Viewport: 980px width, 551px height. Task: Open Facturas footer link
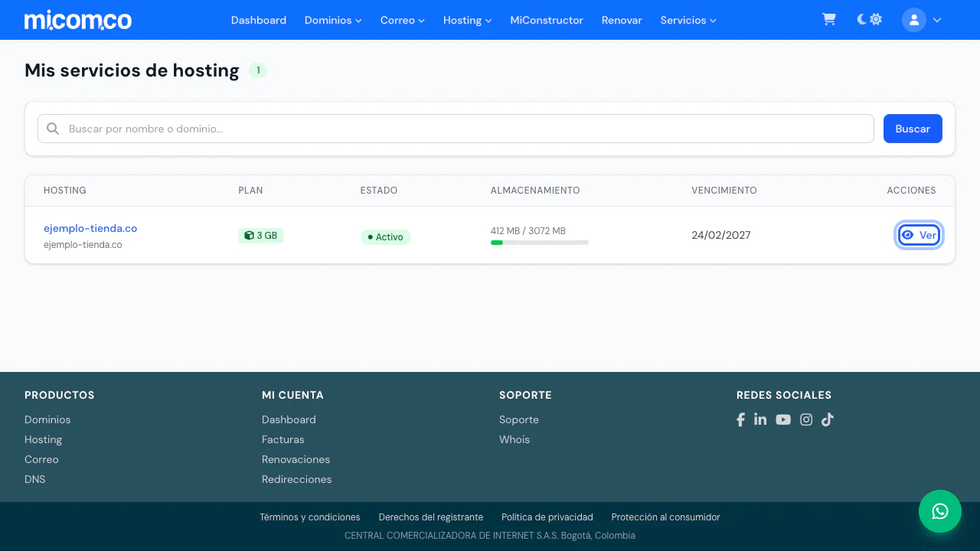point(283,439)
